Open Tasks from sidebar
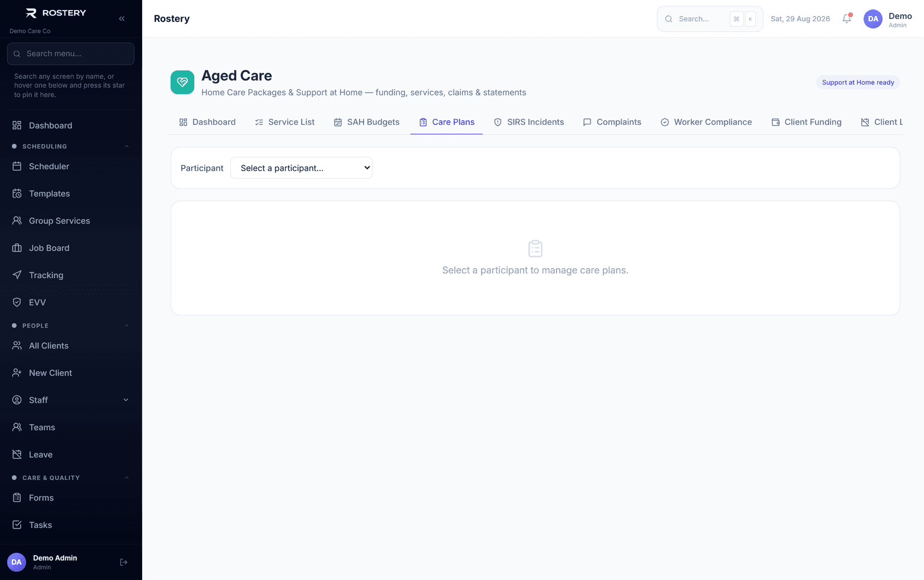 [x=71, y=525]
